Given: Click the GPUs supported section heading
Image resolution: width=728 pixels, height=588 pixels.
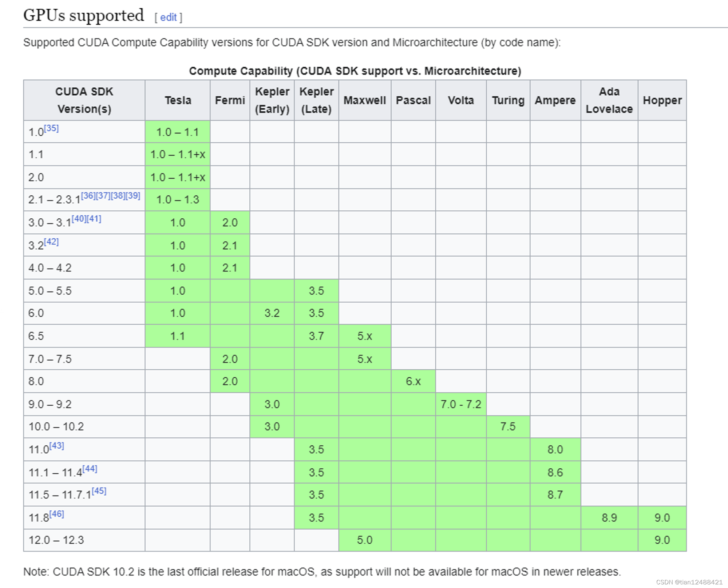Looking at the screenshot, I should (x=84, y=16).
